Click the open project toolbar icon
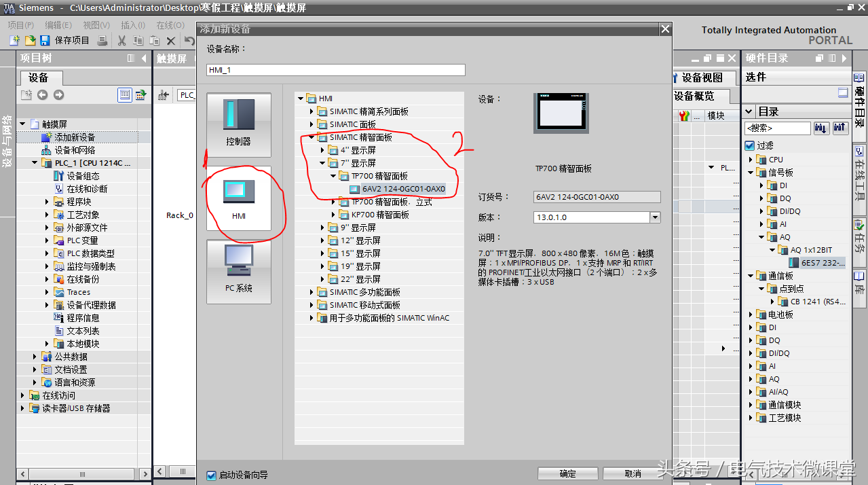 click(x=30, y=41)
